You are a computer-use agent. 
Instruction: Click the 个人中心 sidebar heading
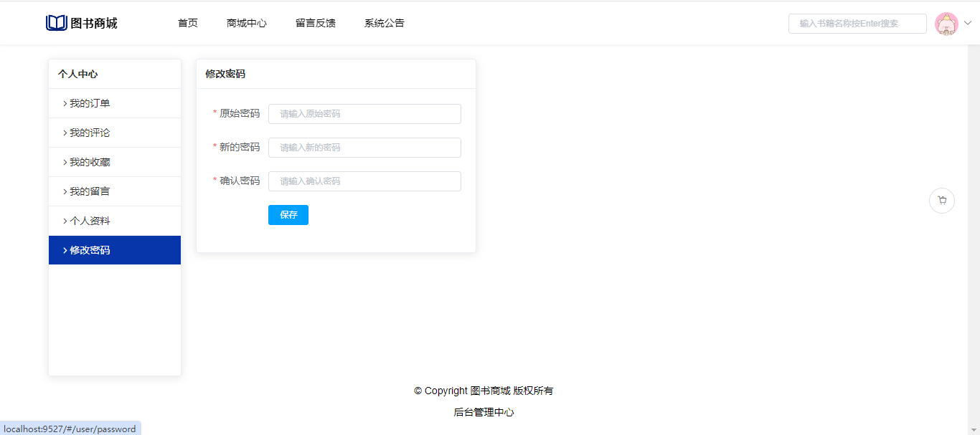coord(78,74)
